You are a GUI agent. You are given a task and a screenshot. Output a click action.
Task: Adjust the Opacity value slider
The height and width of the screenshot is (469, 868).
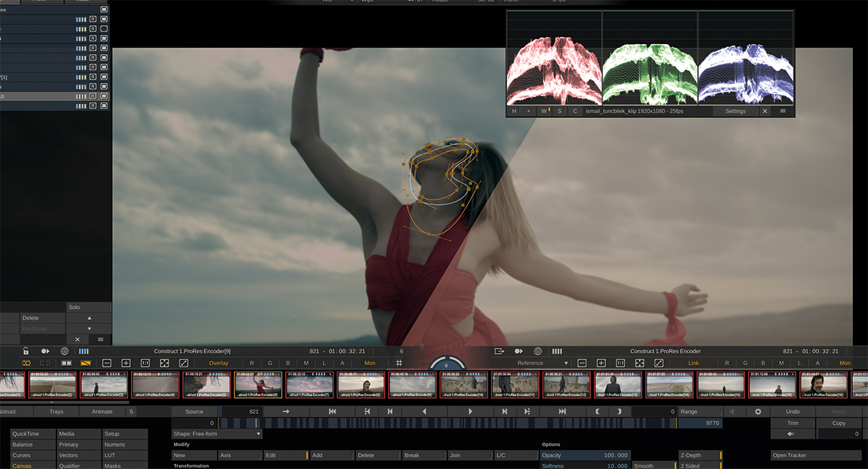(x=585, y=455)
